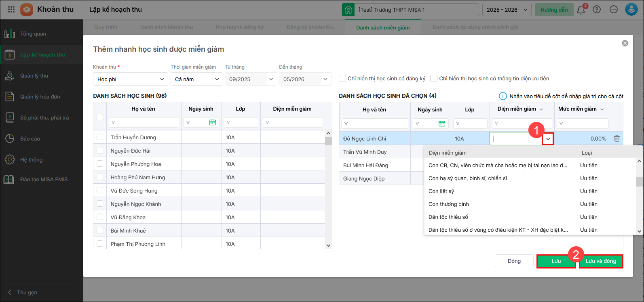Image resolution: width=644 pixels, height=302 pixels.
Task: Open the 'Cả năm' time period dropdown
Action: point(196,79)
